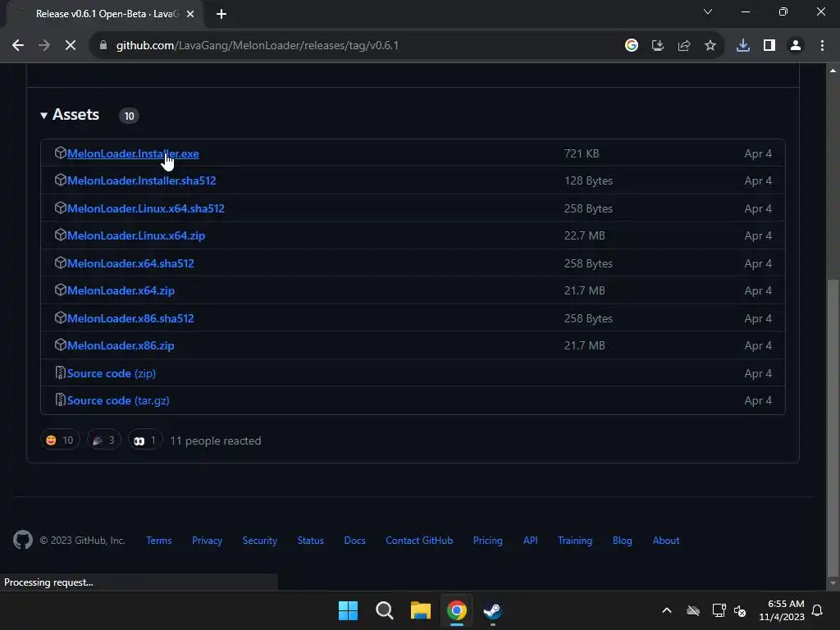Click package icon beside MelonLoader.x64.zip

coord(60,290)
